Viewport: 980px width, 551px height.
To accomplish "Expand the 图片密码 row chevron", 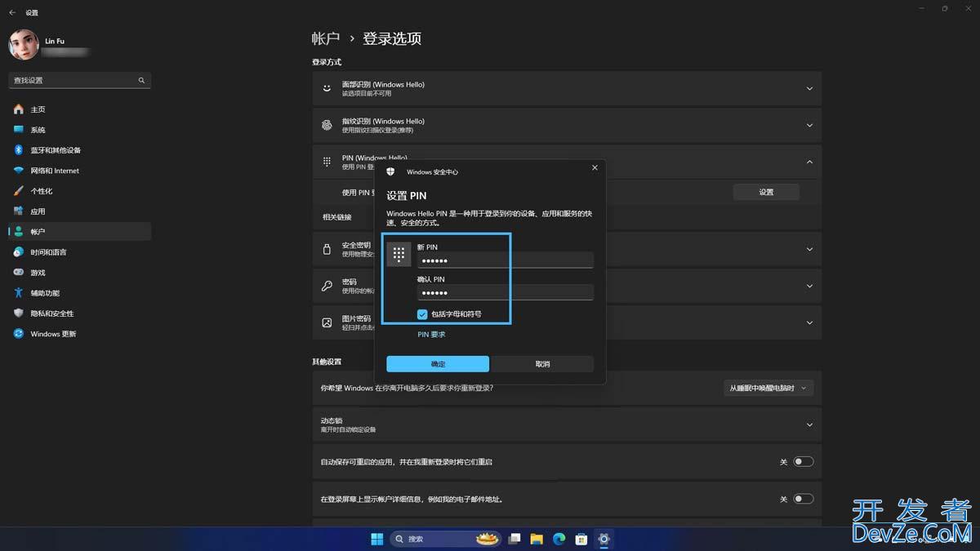I will [x=809, y=322].
